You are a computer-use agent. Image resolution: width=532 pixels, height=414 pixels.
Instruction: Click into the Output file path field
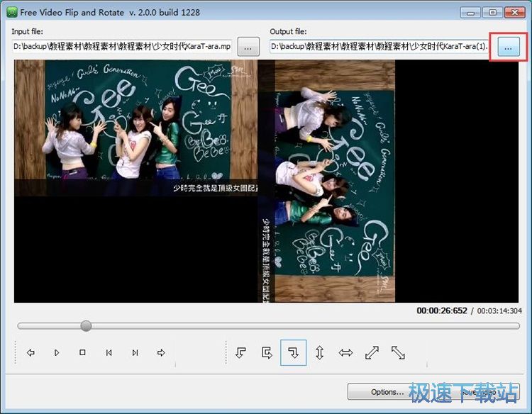click(x=379, y=47)
